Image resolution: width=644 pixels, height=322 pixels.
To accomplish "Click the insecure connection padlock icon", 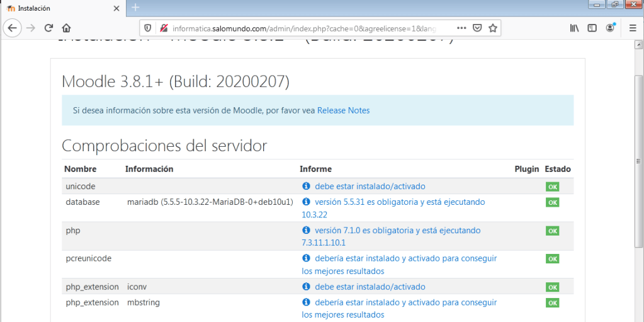I will (164, 28).
